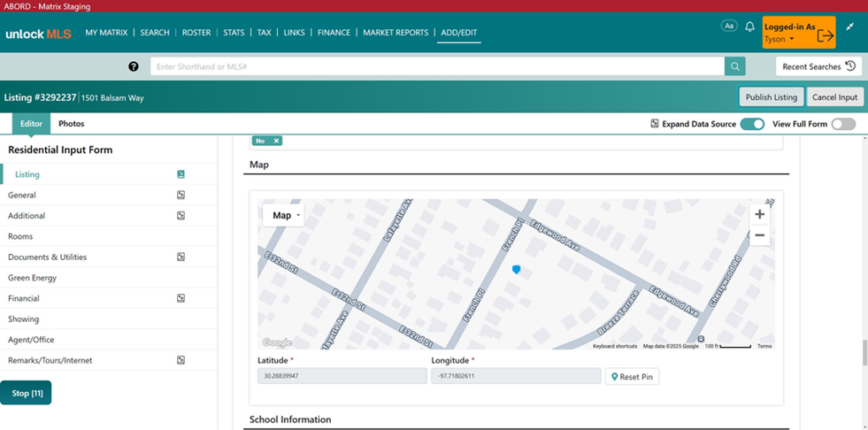The image size is (868, 430).
Task: Click the data source icon beside Financial
Action: point(181,298)
